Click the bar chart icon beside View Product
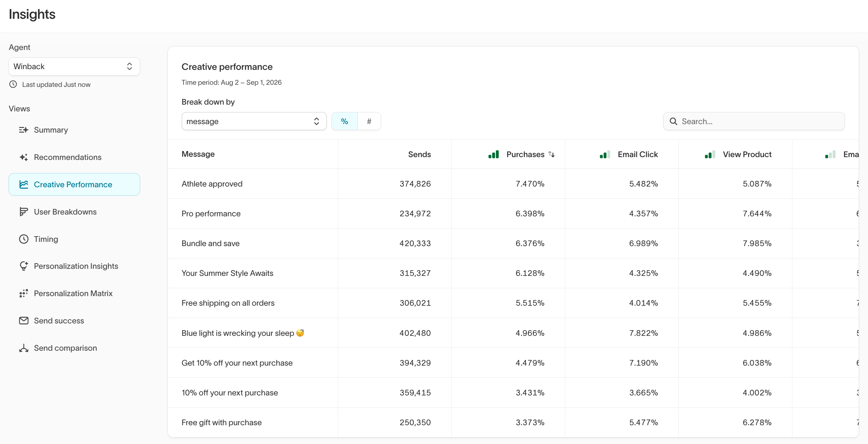 [x=710, y=154]
